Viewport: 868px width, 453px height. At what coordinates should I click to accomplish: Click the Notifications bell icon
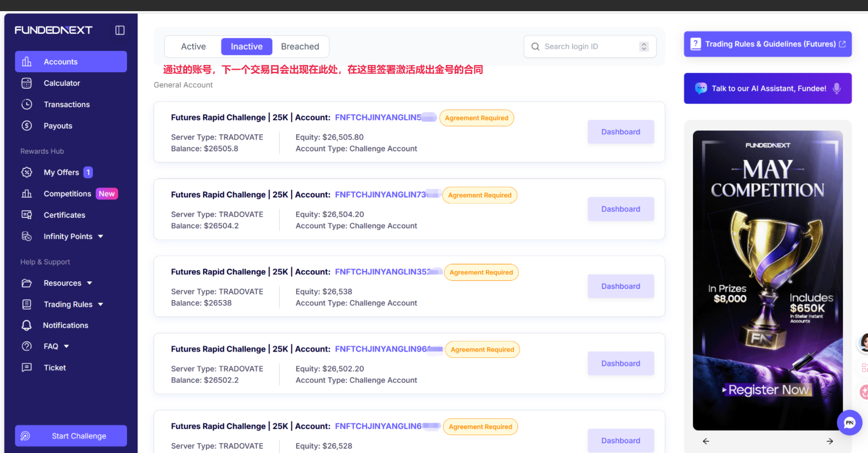click(27, 325)
